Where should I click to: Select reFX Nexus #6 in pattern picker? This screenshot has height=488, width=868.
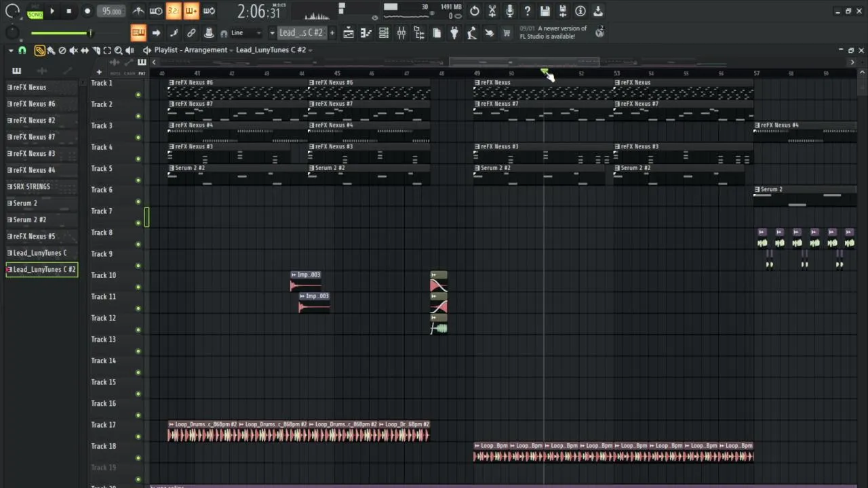click(x=41, y=104)
